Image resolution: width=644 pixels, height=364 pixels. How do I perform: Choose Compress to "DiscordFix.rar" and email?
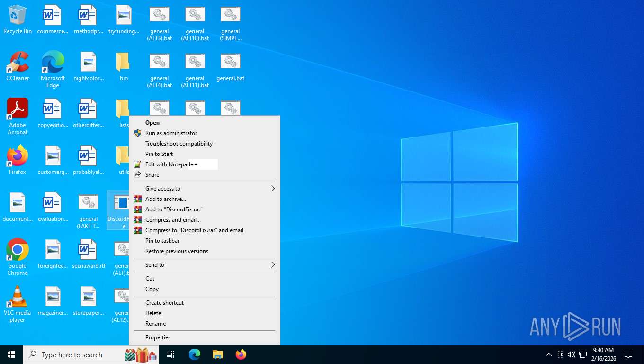(205, 230)
